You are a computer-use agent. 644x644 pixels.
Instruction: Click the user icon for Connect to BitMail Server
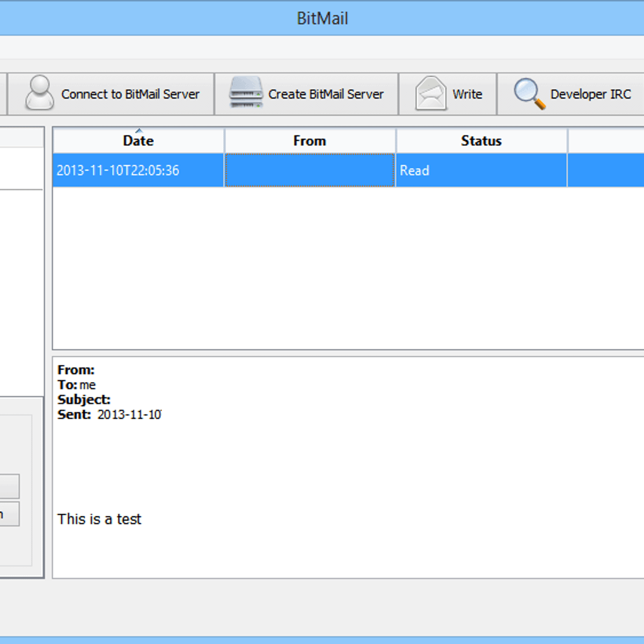pyautogui.click(x=40, y=93)
